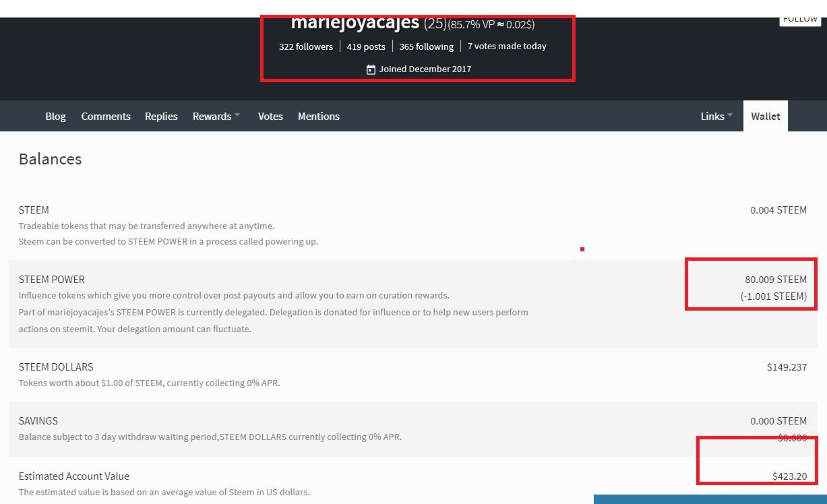Viewport: 827px width, 504px height.
Task: Click the Balances heading
Action: tap(50, 159)
